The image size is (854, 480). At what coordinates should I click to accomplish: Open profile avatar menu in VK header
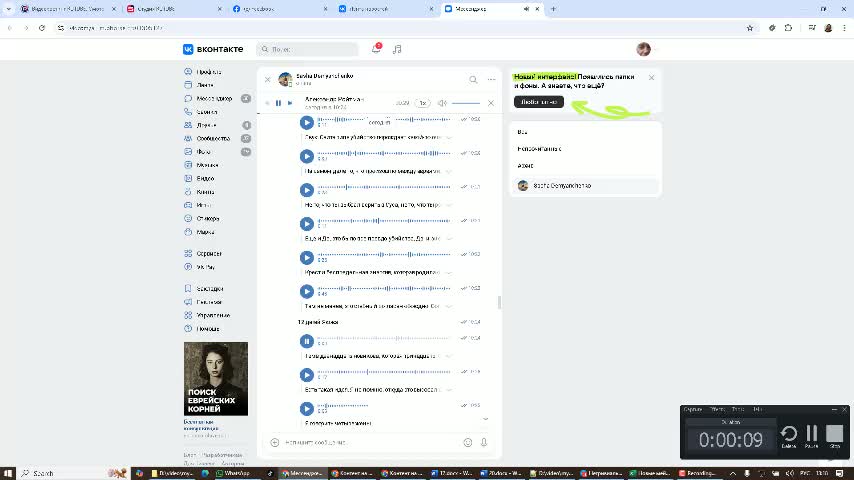644,49
